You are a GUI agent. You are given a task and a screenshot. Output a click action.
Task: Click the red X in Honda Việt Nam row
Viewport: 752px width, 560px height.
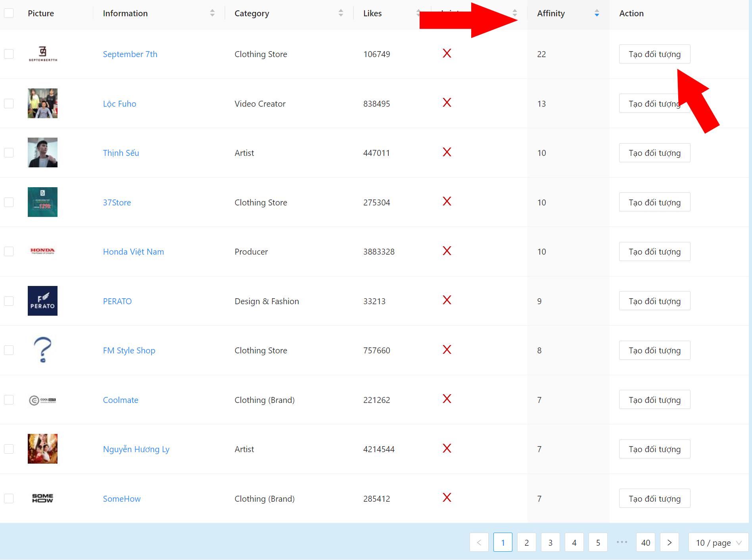point(447,251)
